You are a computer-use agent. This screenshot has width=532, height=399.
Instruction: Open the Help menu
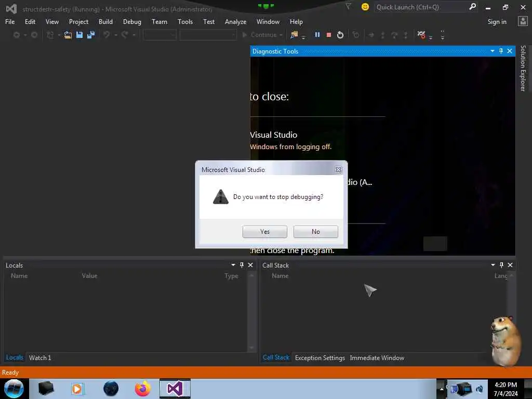(x=296, y=22)
